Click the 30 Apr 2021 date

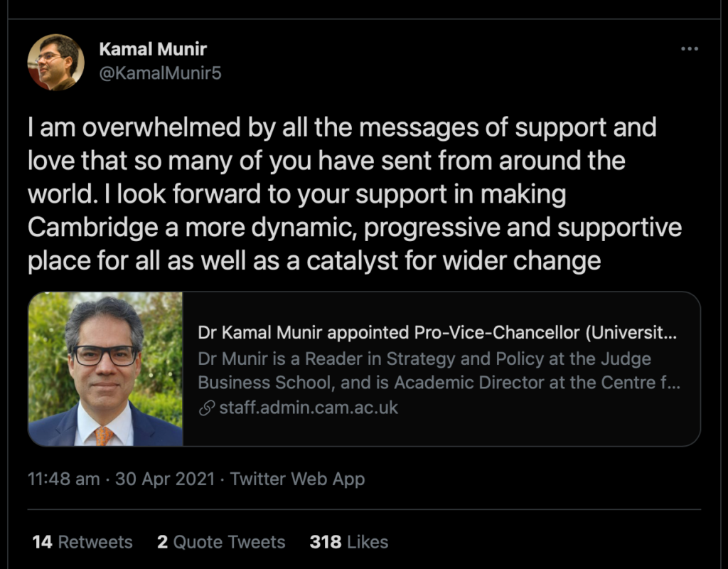tap(165, 479)
